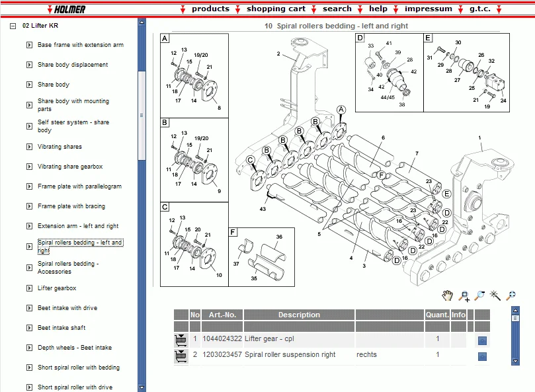Viewport: 535px width, 392px height.
Task: Click the Info column header
Action: click(458, 315)
